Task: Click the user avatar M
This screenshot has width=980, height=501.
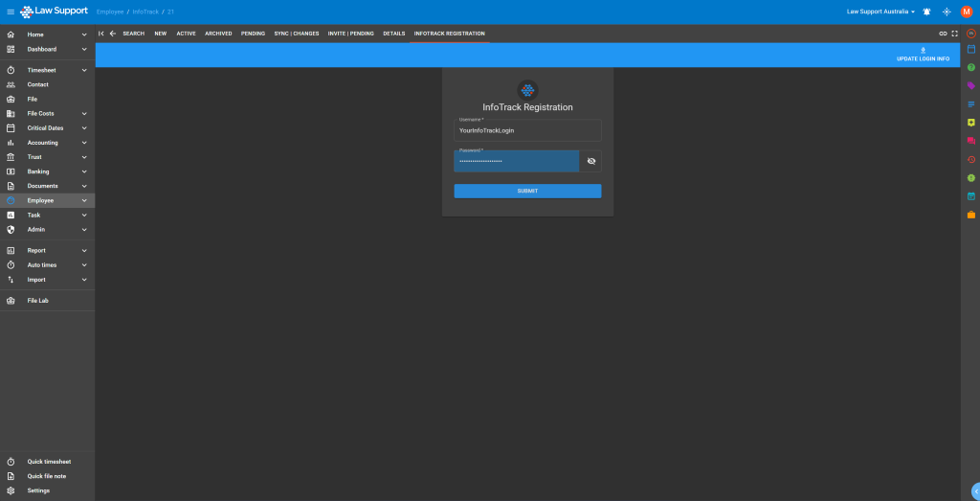Action: coord(967,11)
